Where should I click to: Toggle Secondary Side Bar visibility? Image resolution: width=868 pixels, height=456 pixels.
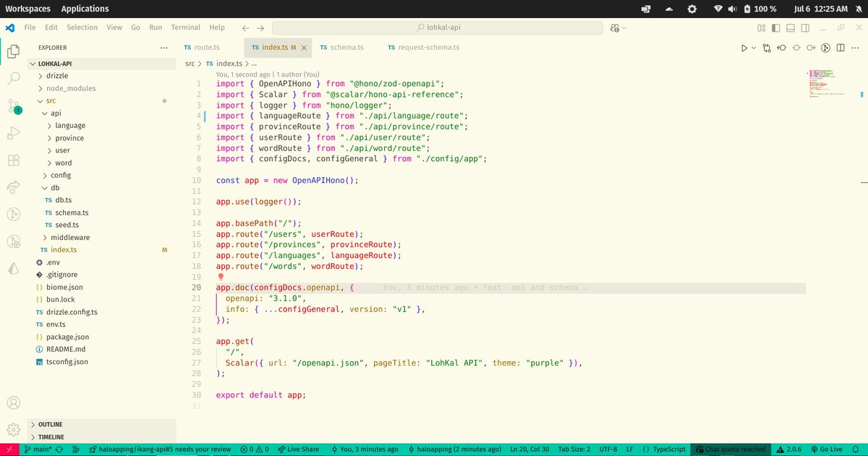click(x=805, y=27)
